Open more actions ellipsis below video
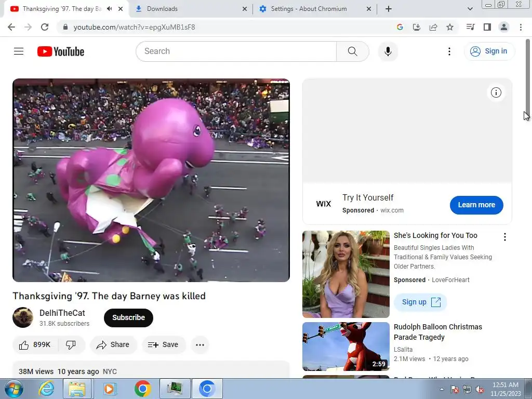 point(200,345)
